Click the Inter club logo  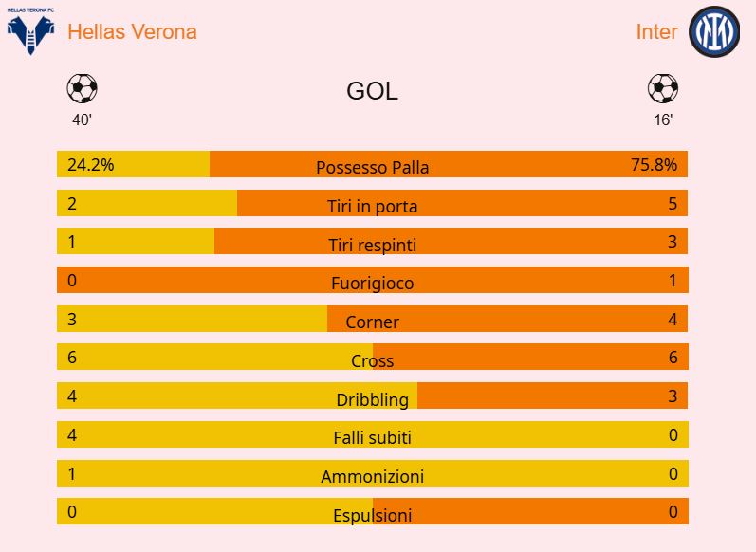713,32
